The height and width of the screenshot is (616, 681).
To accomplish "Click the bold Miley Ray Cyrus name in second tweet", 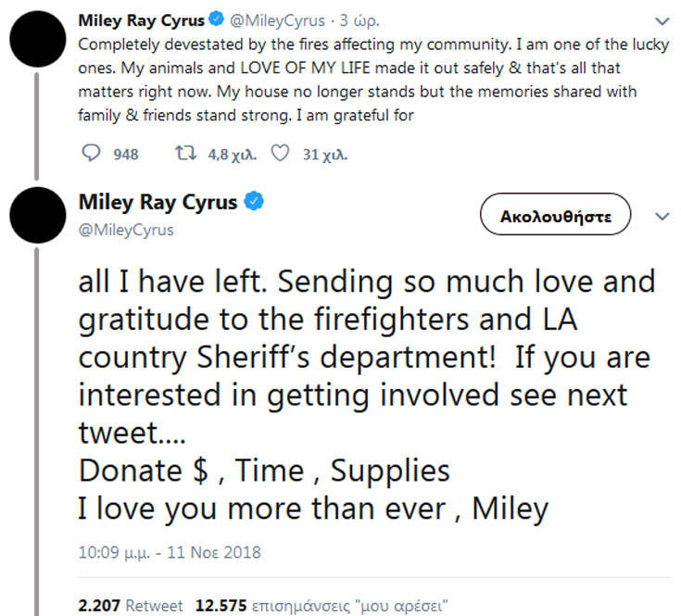I will (158, 202).
